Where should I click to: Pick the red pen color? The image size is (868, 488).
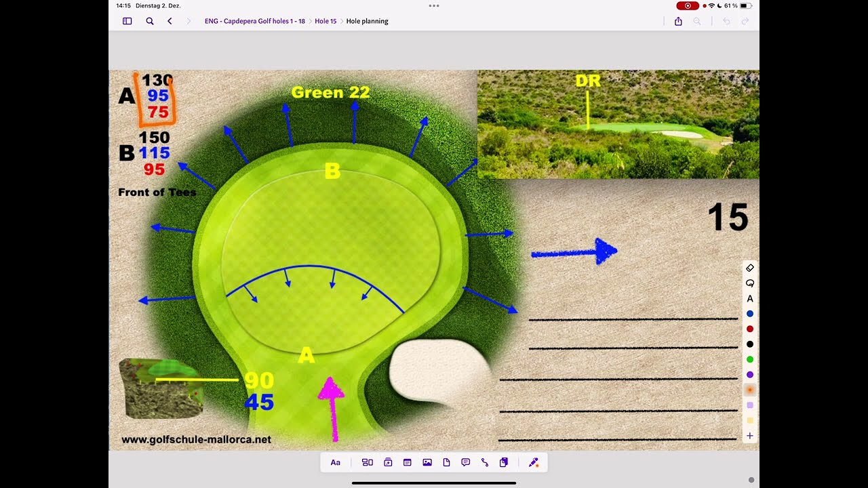tap(750, 329)
